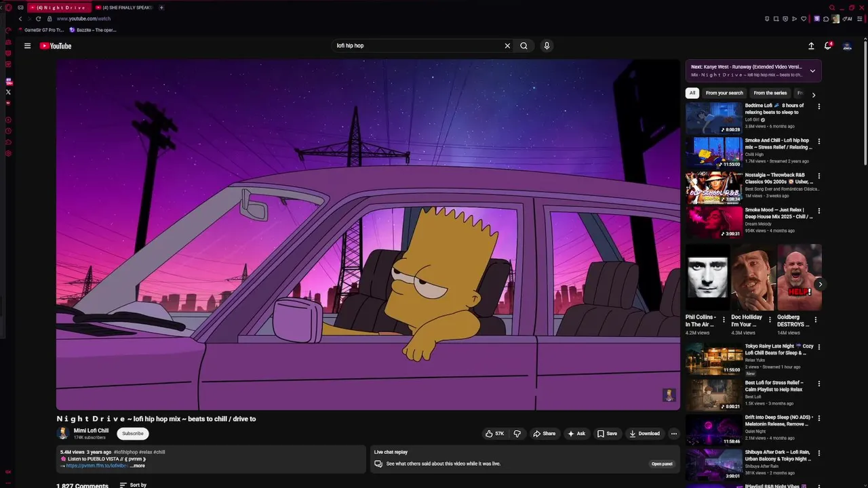
Task: Click the #lofihiphop hashtag
Action: click(x=125, y=452)
